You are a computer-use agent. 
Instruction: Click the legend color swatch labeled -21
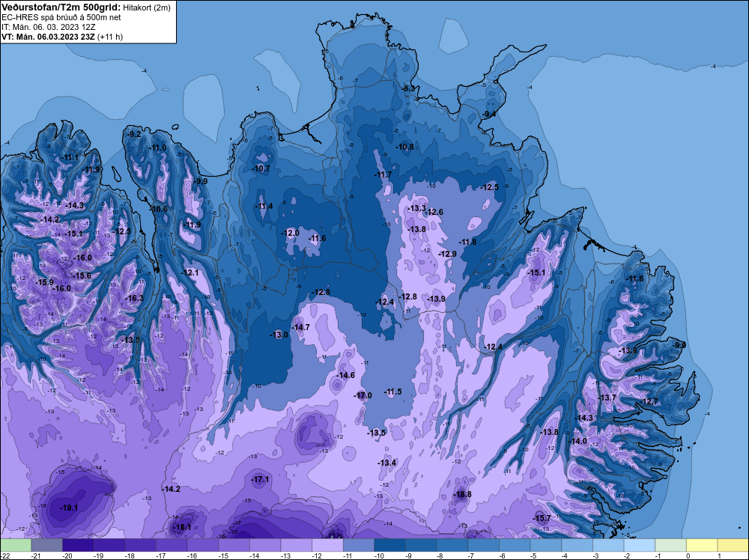click(x=46, y=545)
